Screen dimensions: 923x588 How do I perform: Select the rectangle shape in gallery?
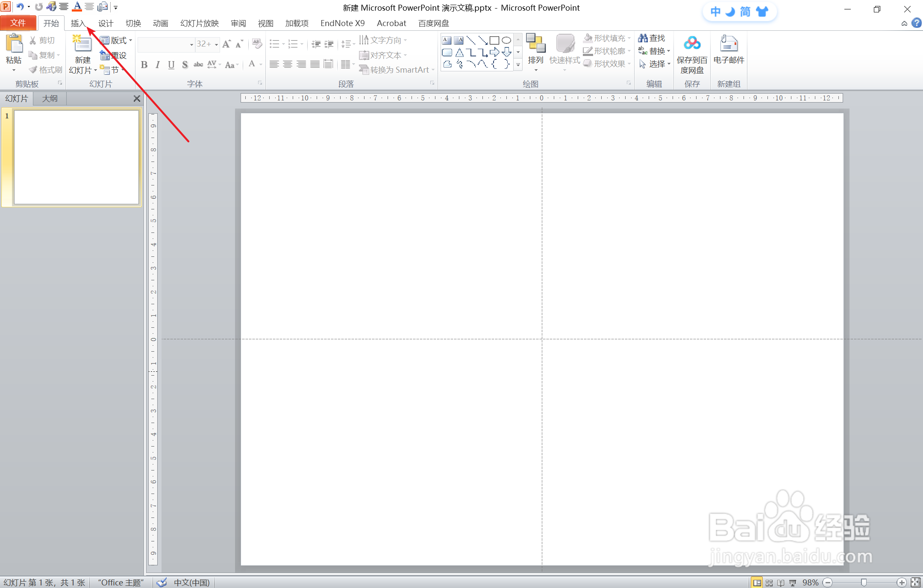point(494,41)
